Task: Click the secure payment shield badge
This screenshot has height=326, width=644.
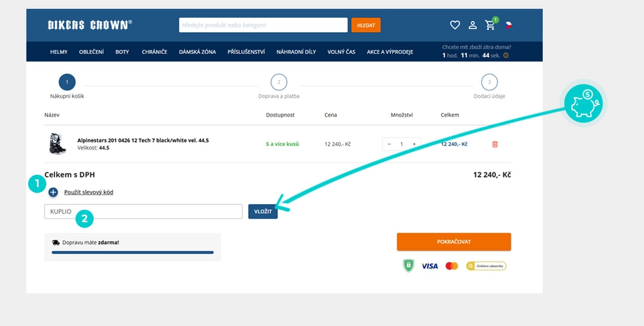Action: pos(408,266)
